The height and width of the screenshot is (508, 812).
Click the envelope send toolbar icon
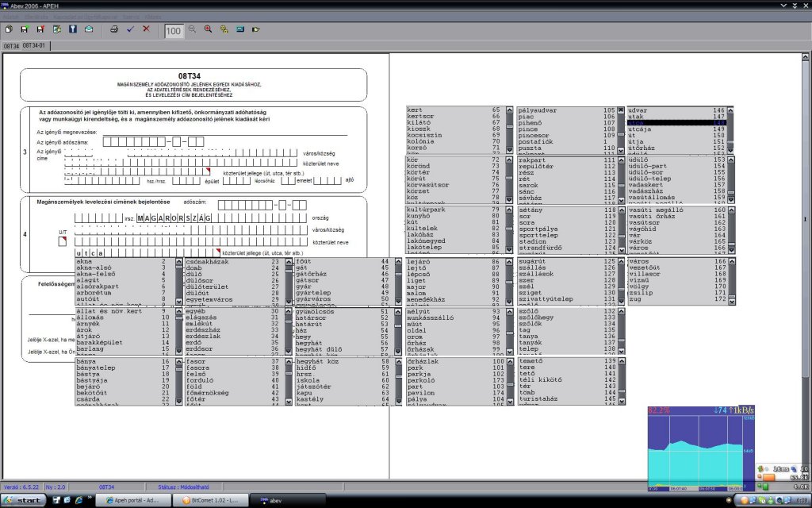[89, 29]
